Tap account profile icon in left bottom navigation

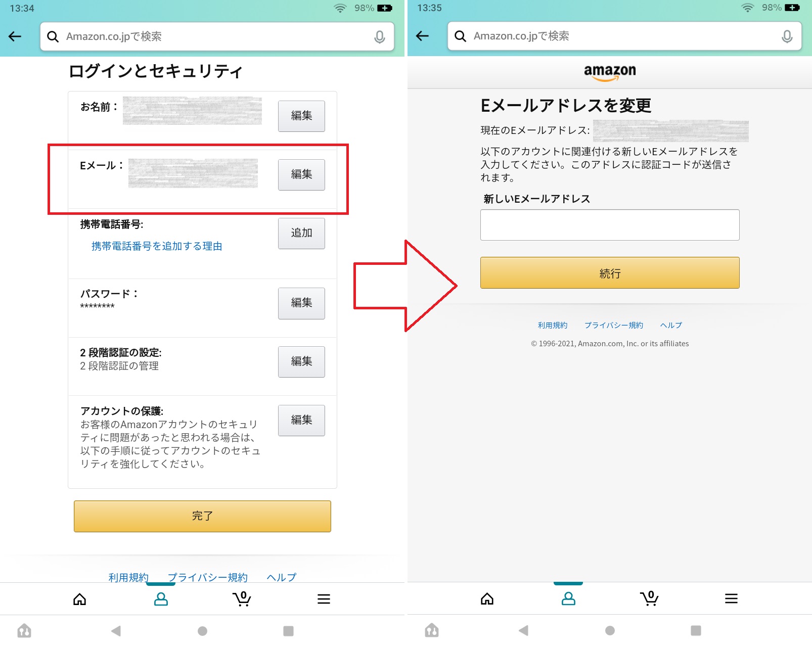pos(161,599)
